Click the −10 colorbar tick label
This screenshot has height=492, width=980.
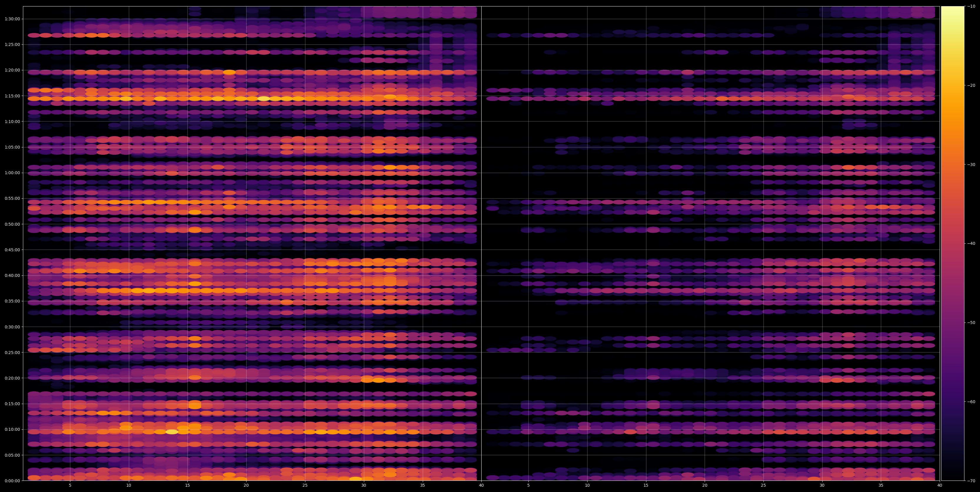[x=971, y=6]
